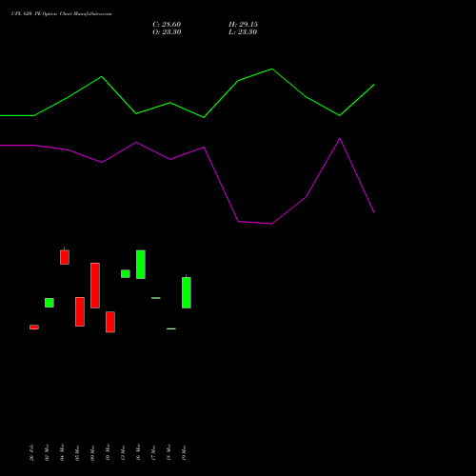Select the 10 Mar date label
This screenshot has width=476, height=476.
pos(108,452)
